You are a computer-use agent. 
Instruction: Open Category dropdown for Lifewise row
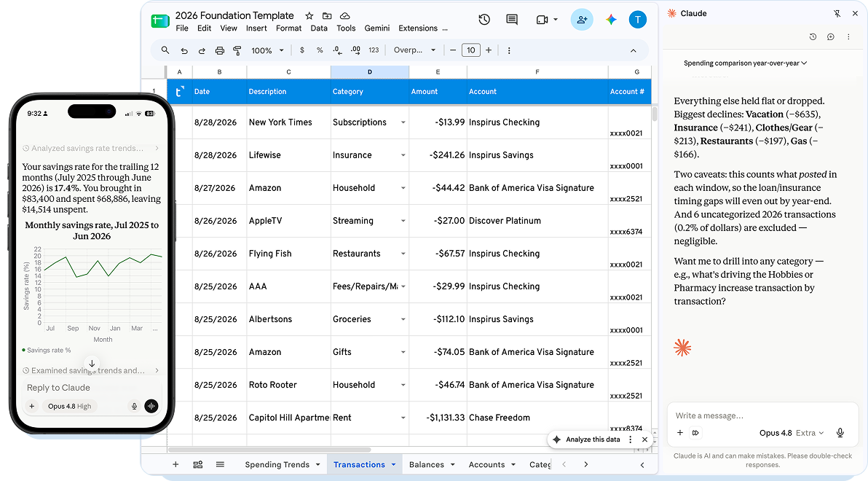[403, 155]
